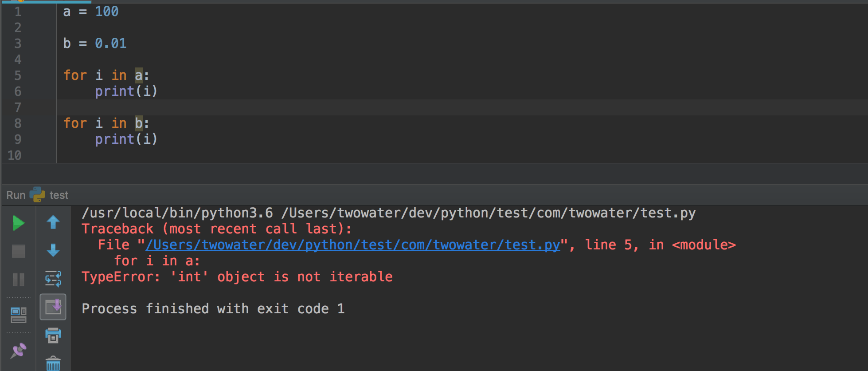
Task: Click the gray Stop process icon
Action: coord(18,251)
